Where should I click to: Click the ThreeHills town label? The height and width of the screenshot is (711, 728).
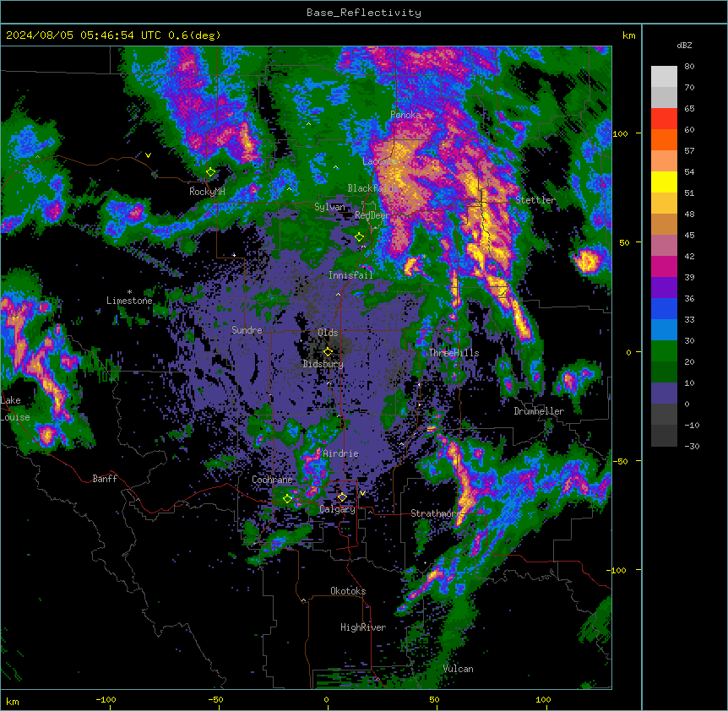(x=454, y=353)
